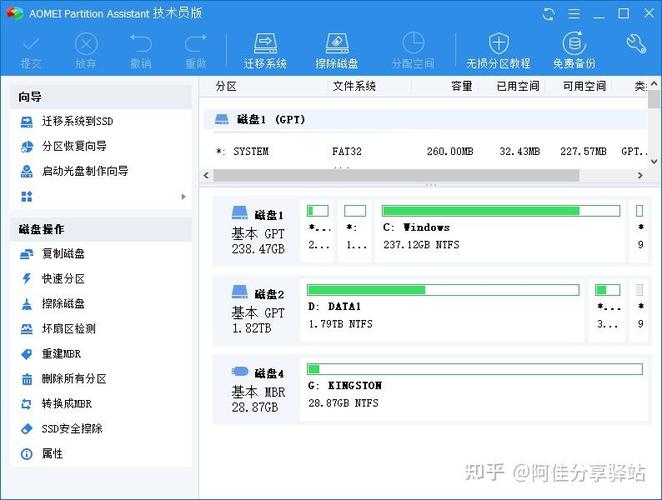Screen dimensions: 662x500
Task: Sort by 已用空间 column header
Action: (518, 86)
